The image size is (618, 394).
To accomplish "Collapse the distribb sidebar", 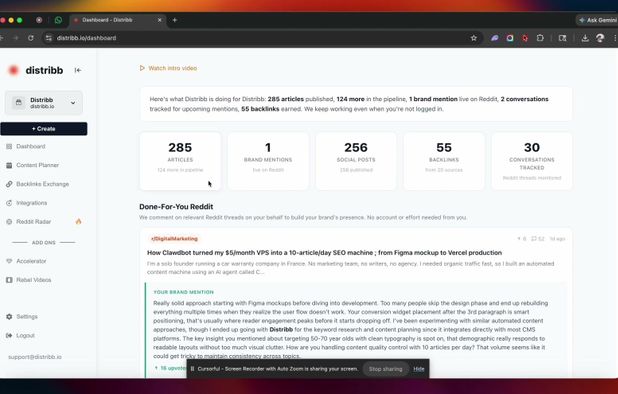I will pos(78,70).
